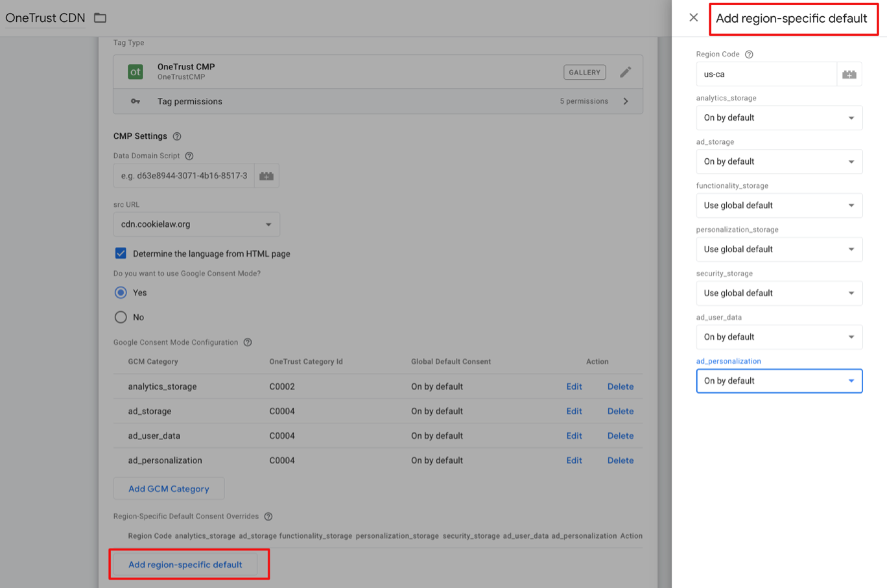
Task: Open the help icon next to CMP Settings
Action: (x=177, y=136)
